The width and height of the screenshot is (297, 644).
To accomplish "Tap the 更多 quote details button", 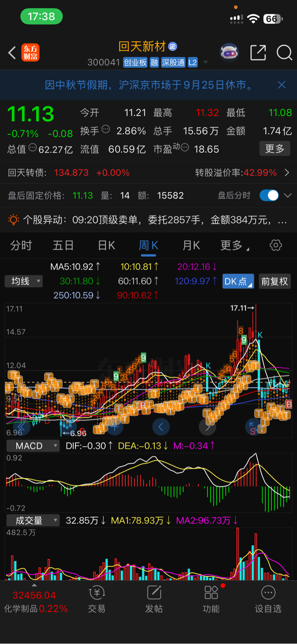I will click(x=275, y=149).
